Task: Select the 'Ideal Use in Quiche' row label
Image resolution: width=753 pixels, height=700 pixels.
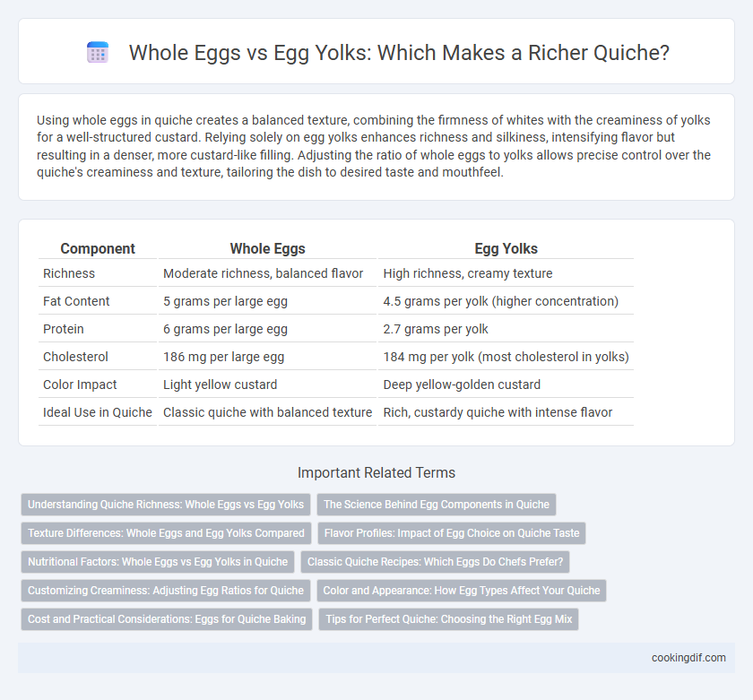Action: (98, 412)
